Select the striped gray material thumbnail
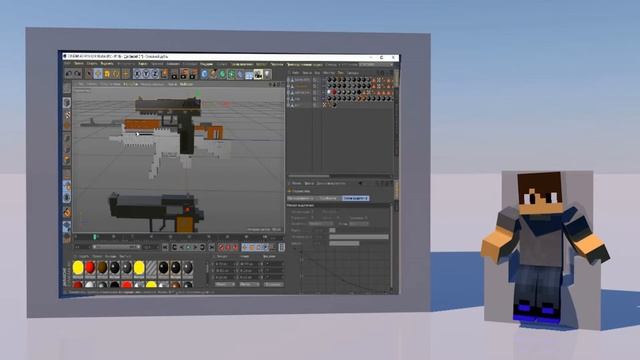The image size is (640, 360). [x=151, y=268]
